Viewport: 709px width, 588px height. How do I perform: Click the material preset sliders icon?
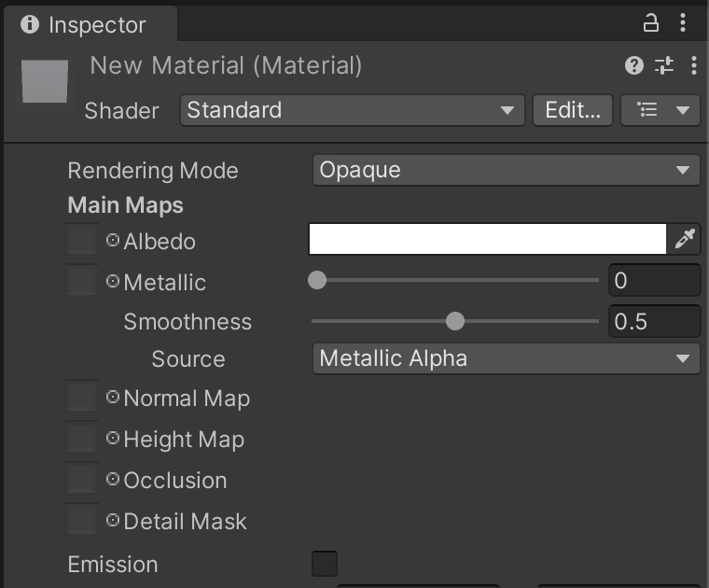664,65
